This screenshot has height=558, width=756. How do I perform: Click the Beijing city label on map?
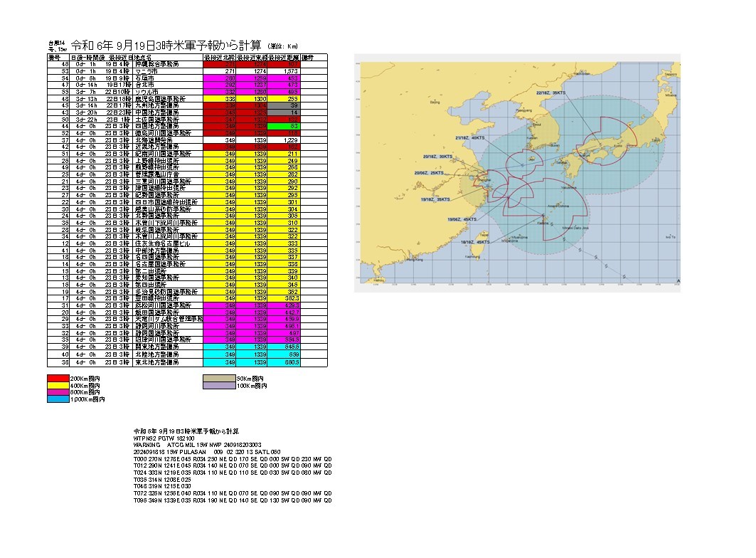435,103
